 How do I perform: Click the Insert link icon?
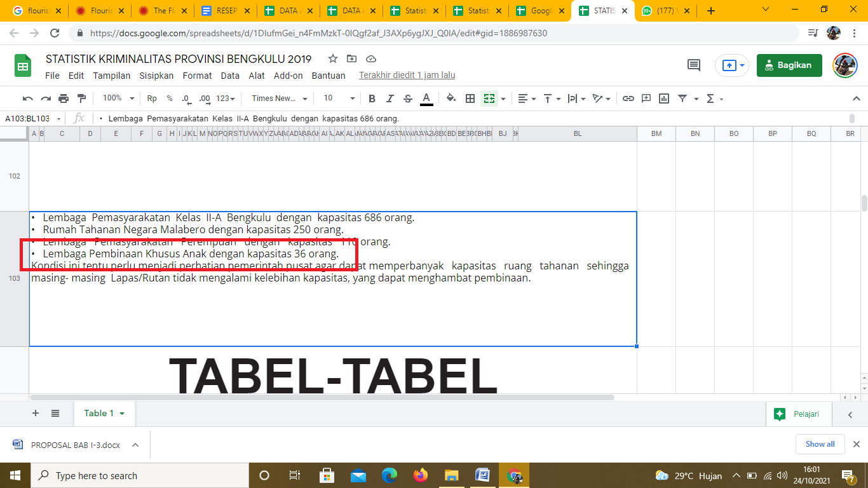tap(628, 98)
